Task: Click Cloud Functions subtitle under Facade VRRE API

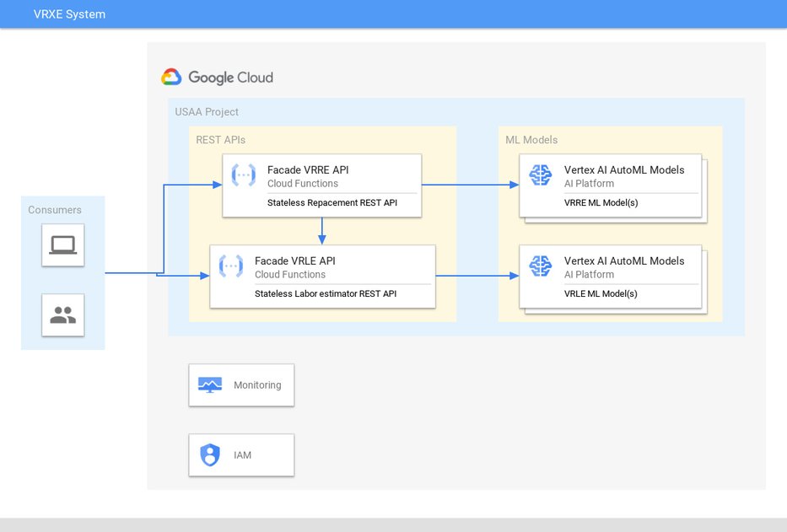Action: click(303, 183)
